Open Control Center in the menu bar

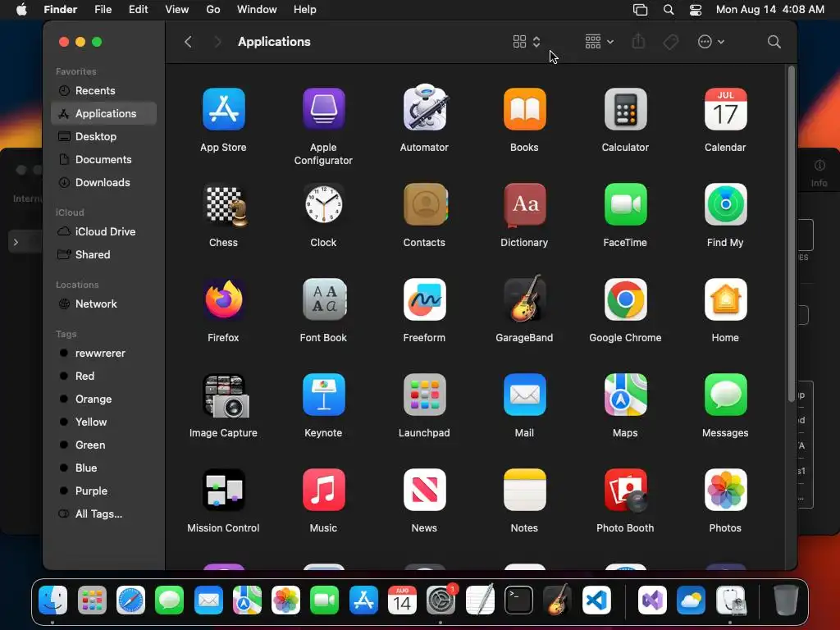696,10
